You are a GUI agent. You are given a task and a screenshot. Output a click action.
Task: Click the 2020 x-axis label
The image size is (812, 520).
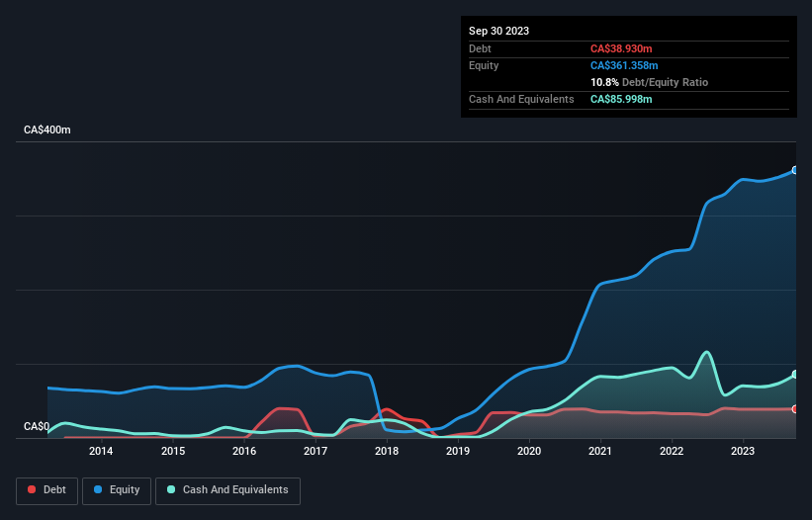pyautogui.click(x=529, y=451)
